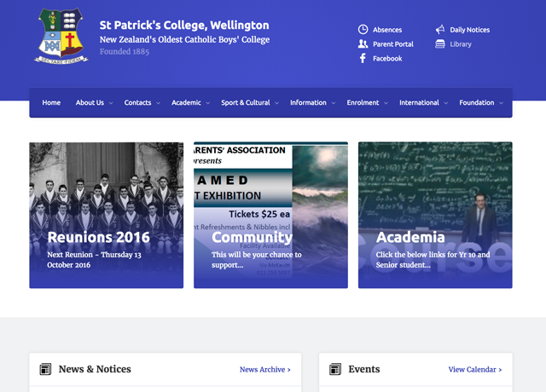546x392 pixels.
Task: Click the Daily Notices megaphone icon
Action: coord(440,30)
